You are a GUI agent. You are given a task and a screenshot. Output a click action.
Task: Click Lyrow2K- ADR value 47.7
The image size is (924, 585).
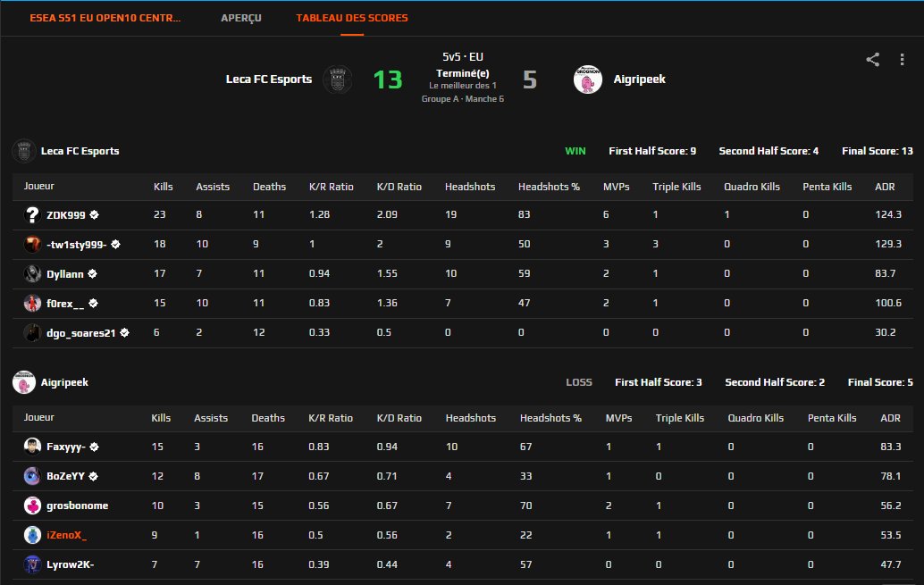point(890,564)
